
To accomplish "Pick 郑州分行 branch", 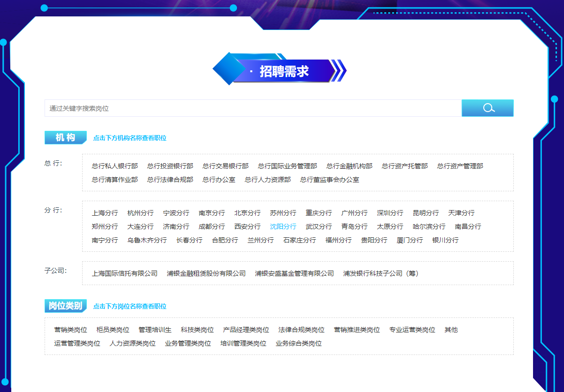I will 105,226.
